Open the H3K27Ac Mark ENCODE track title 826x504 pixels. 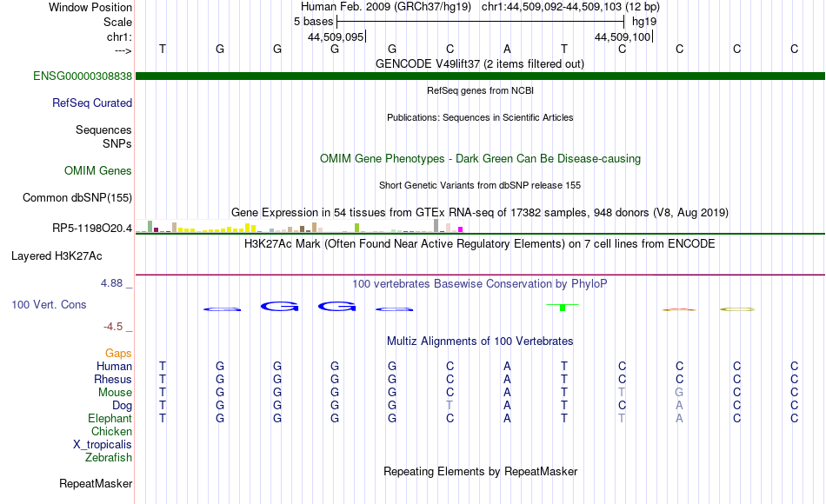(479, 244)
